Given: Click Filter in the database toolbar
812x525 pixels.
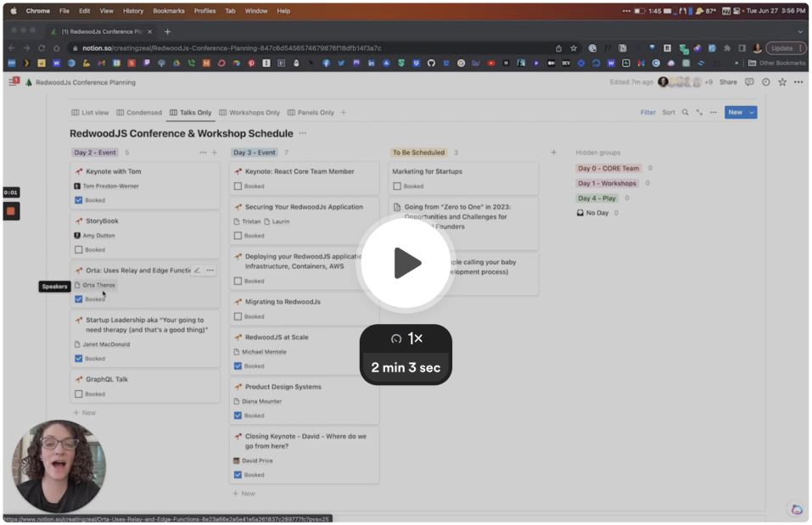Looking at the screenshot, I should click(x=648, y=112).
